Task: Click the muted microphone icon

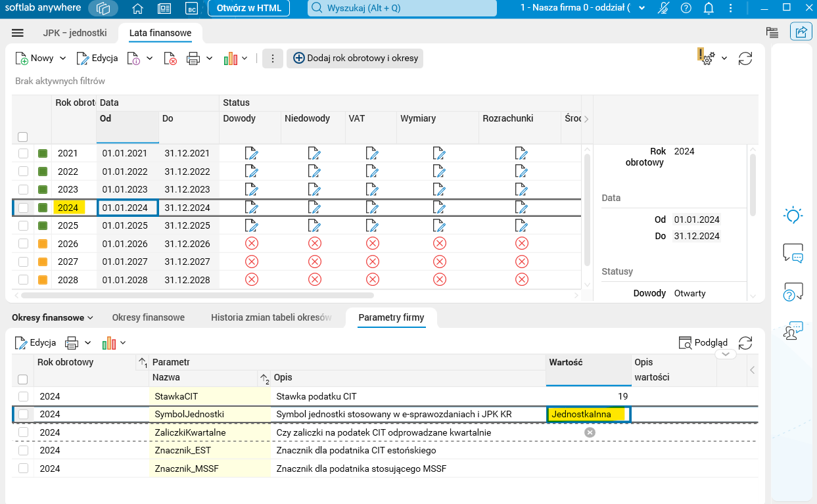Action: (664, 9)
